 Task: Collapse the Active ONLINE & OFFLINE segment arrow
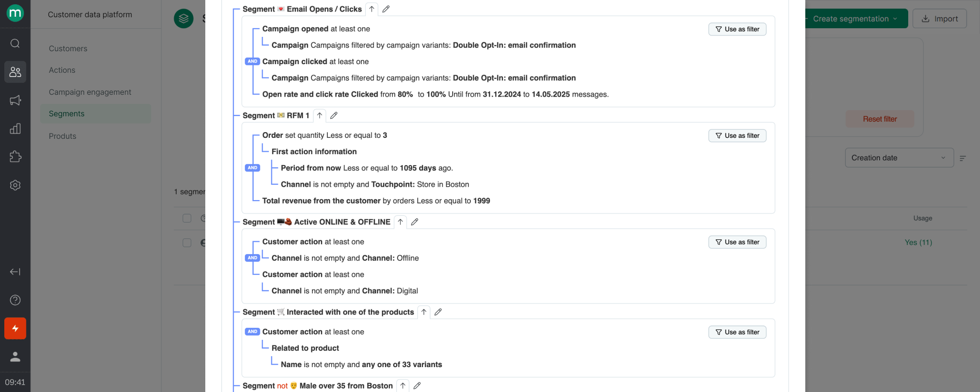pyautogui.click(x=401, y=222)
